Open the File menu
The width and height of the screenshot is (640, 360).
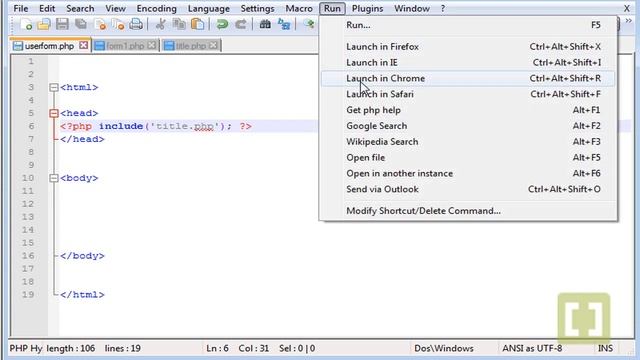tap(20, 8)
